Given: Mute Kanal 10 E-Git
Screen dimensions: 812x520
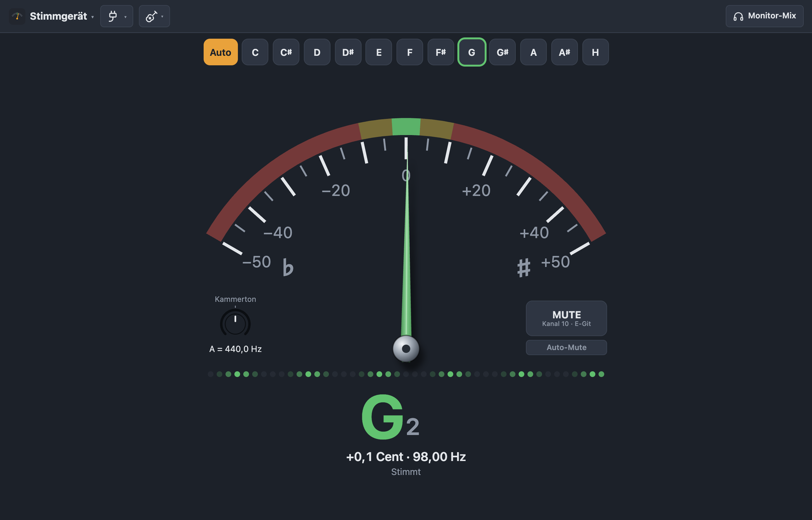Looking at the screenshot, I should (566, 318).
